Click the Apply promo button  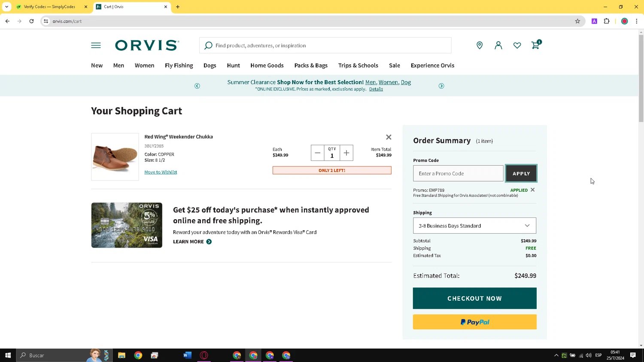[x=521, y=173]
